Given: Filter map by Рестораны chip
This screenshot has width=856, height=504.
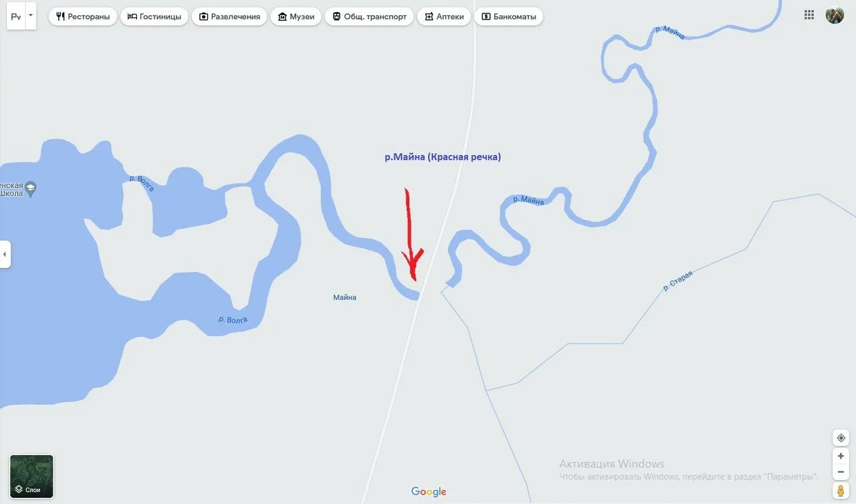Looking at the screenshot, I should [83, 16].
